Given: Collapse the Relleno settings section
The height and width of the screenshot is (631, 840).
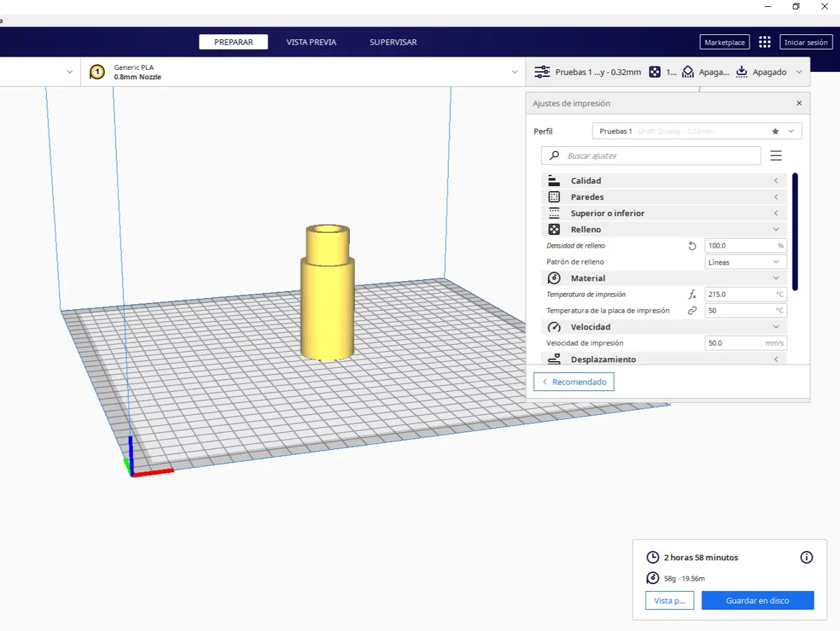Looking at the screenshot, I should (x=776, y=229).
